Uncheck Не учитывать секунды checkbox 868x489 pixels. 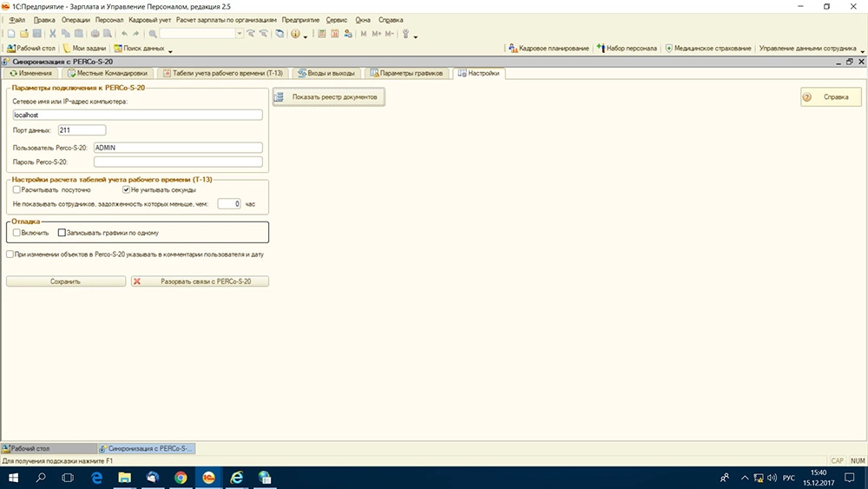(126, 189)
